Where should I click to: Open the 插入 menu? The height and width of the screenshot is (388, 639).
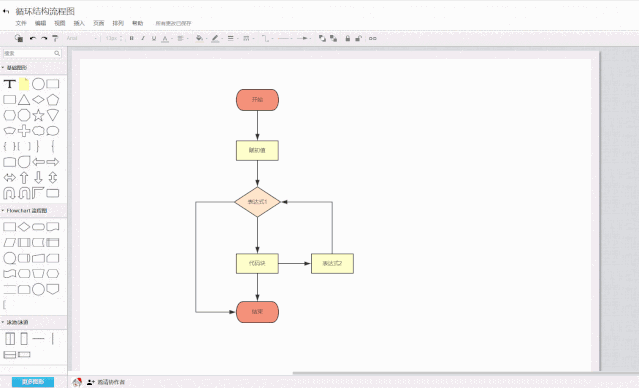pyautogui.click(x=79, y=23)
